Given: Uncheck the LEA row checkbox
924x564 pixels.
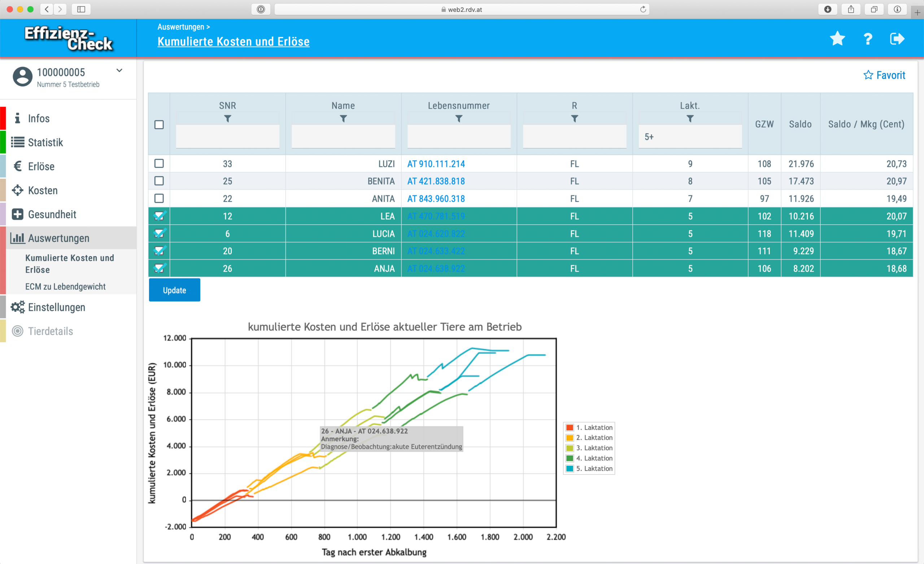Looking at the screenshot, I should point(159,216).
